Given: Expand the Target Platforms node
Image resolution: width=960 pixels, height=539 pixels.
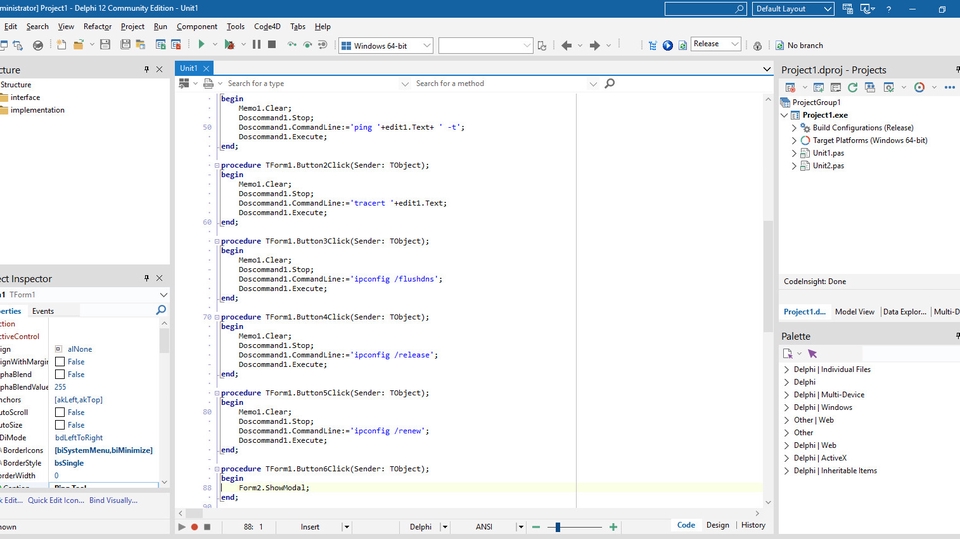Looking at the screenshot, I should pyautogui.click(x=794, y=140).
